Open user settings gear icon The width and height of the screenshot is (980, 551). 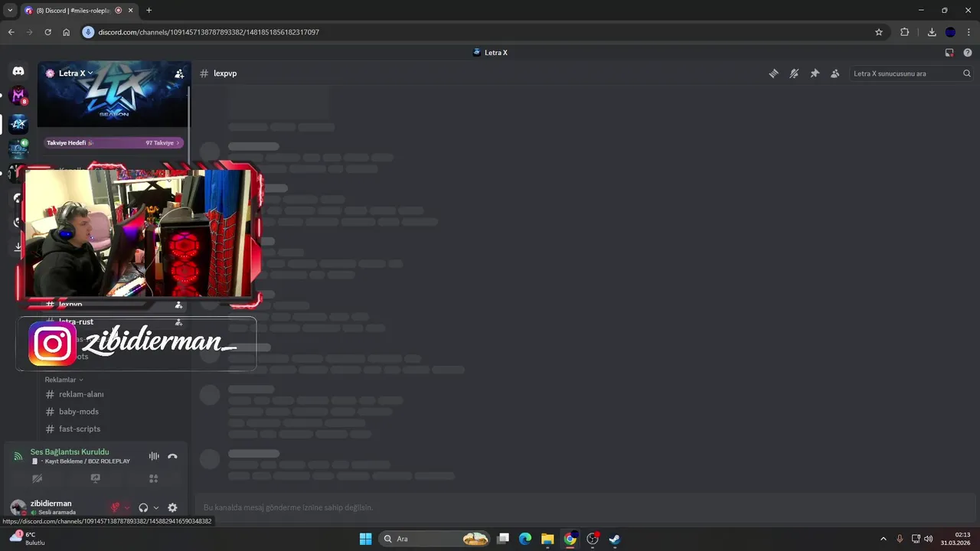pyautogui.click(x=172, y=507)
